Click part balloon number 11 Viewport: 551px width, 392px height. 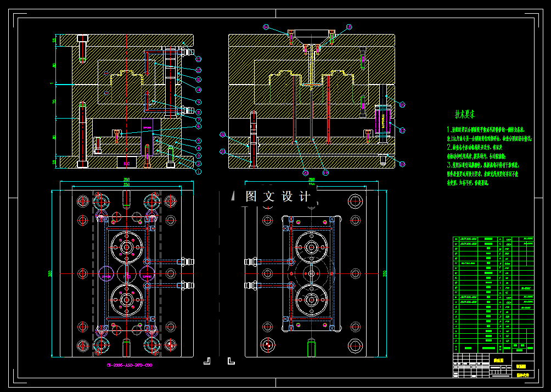198,80
